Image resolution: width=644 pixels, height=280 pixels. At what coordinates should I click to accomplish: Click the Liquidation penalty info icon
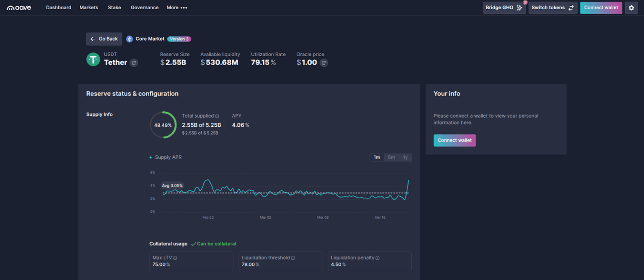pyautogui.click(x=377, y=258)
